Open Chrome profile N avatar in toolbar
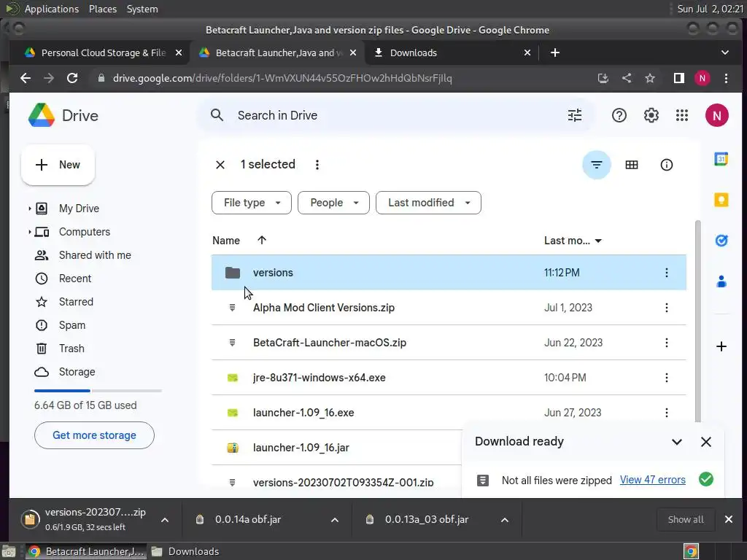 (703, 78)
